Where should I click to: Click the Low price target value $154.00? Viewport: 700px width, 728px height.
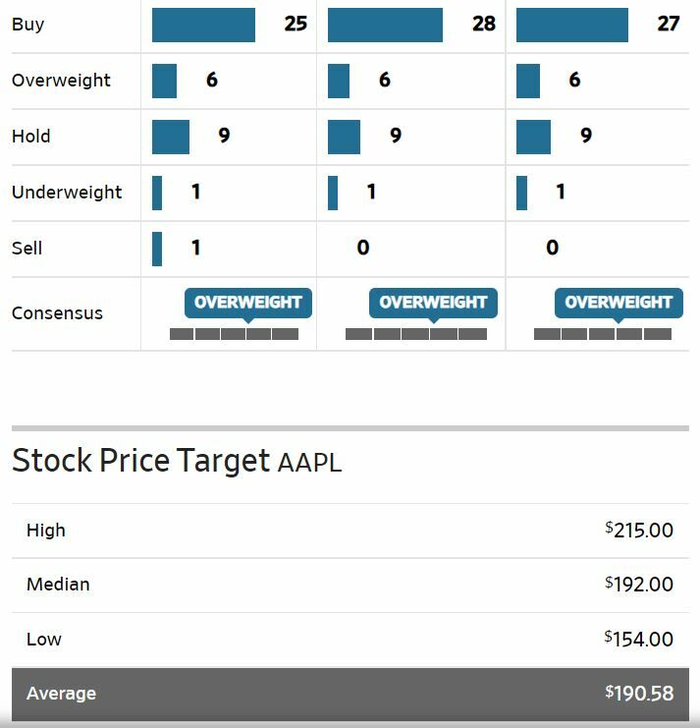tap(639, 640)
